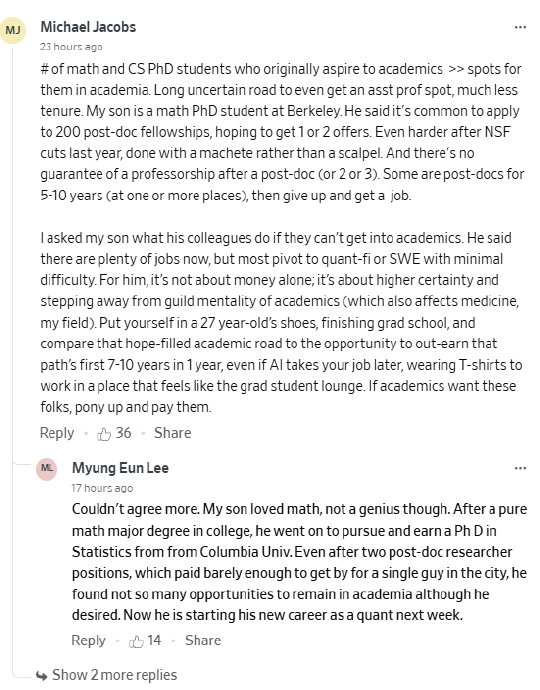The height and width of the screenshot is (690, 540).
Task: Reply to Myung Eun Lee's comment
Action: [x=88, y=640]
